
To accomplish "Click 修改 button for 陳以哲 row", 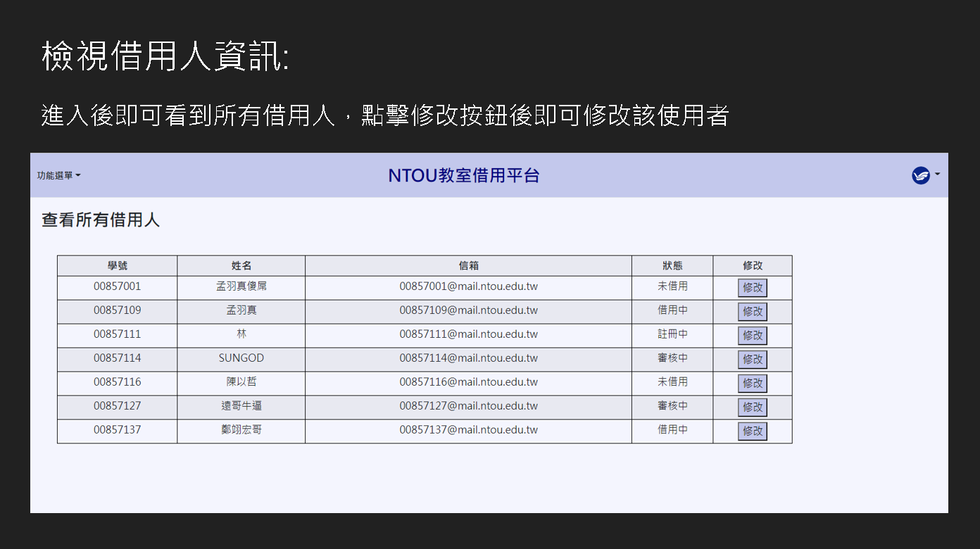I will [x=753, y=384].
